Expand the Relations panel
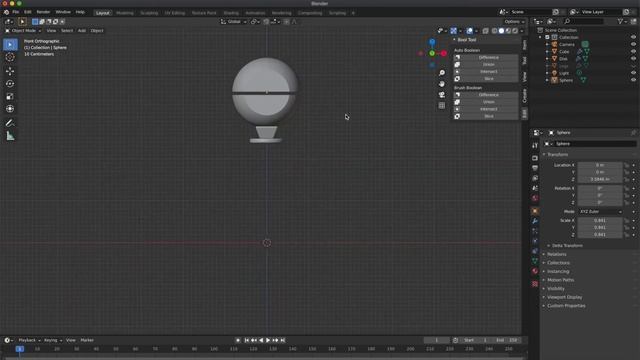640x360 pixels. point(556,254)
